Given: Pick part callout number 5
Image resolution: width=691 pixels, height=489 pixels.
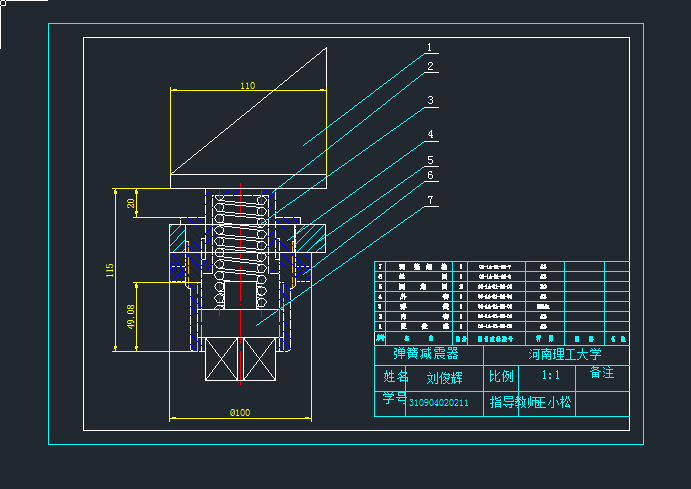Looking at the screenshot, I should point(429,160).
